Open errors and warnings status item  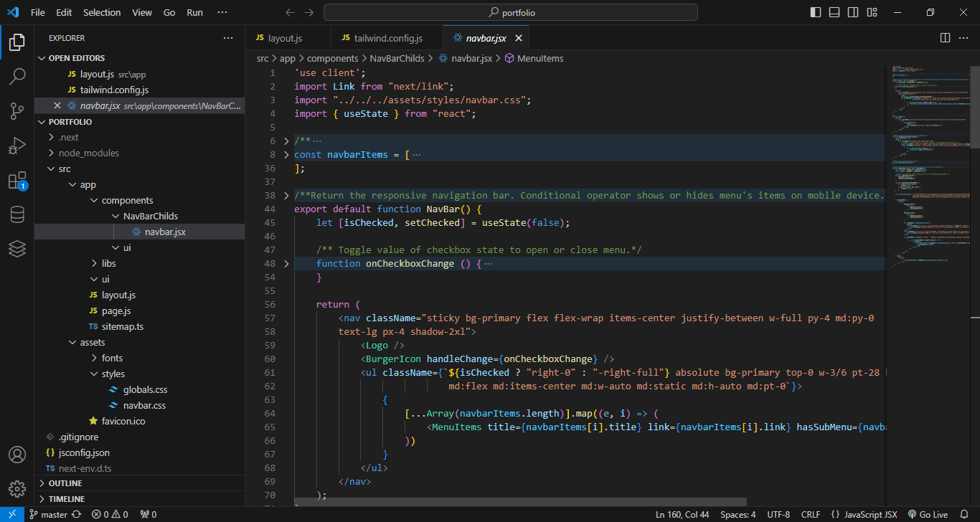110,514
